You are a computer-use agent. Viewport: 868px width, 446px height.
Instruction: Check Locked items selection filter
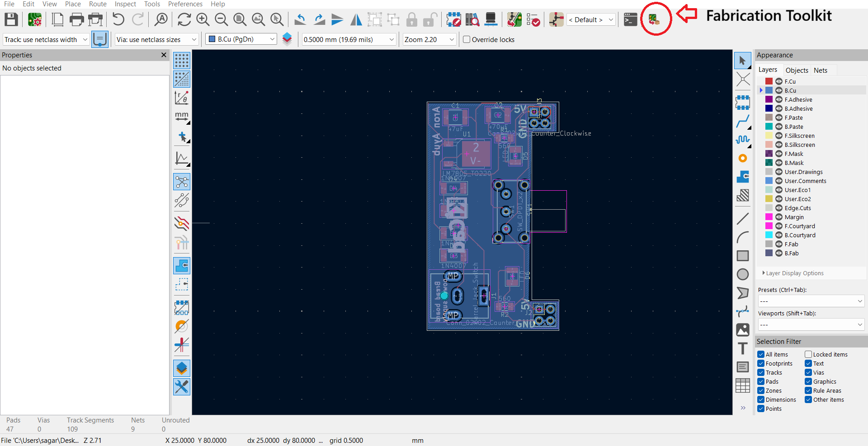click(808, 354)
